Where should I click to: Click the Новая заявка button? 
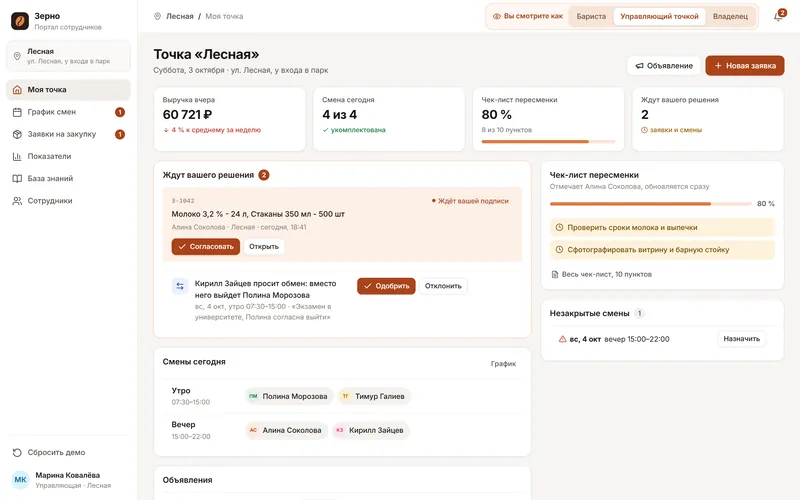click(745, 66)
